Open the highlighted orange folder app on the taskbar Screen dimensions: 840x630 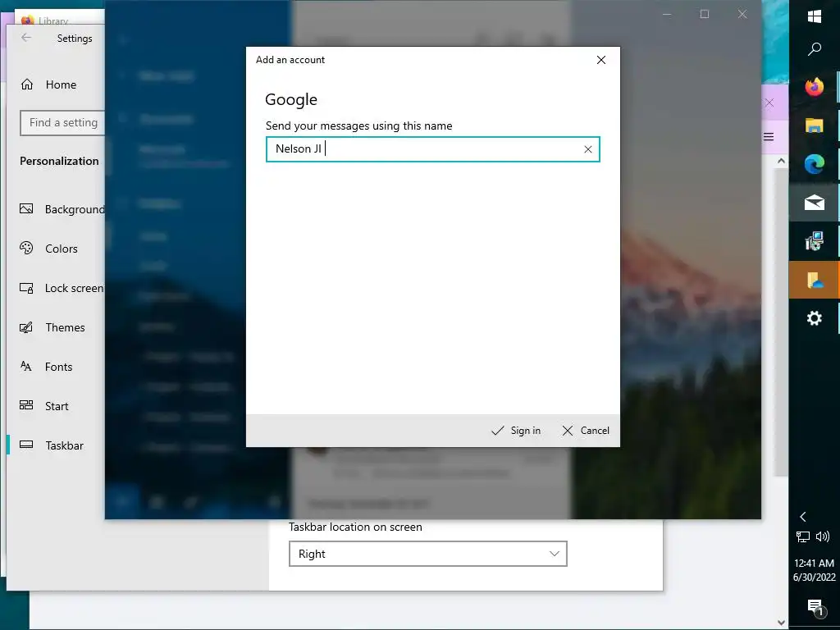click(x=815, y=280)
